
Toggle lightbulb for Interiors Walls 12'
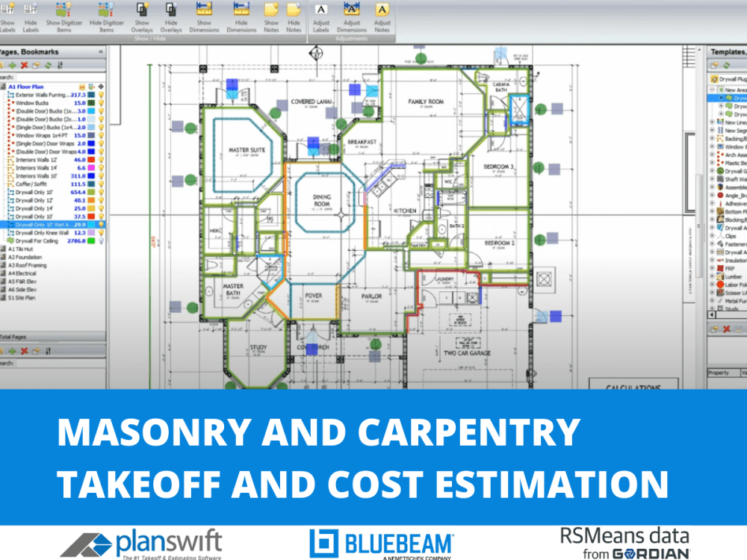point(101,160)
